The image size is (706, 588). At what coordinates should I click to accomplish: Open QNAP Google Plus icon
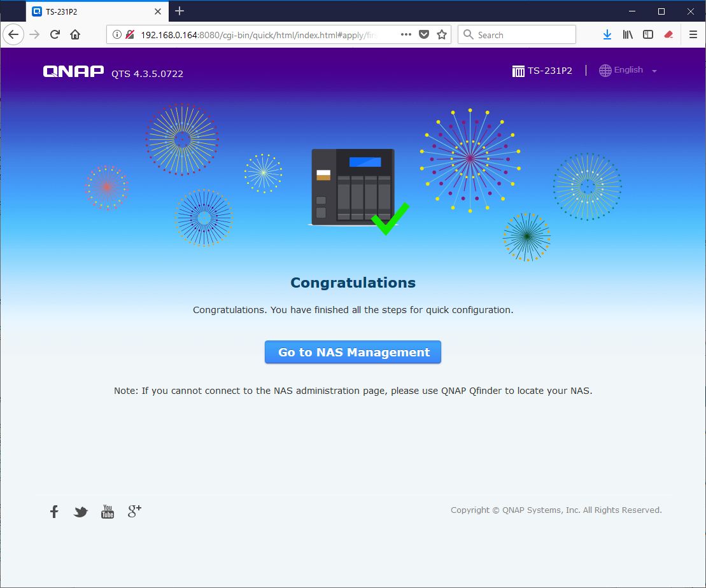pyautogui.click(x=134, y=511)
